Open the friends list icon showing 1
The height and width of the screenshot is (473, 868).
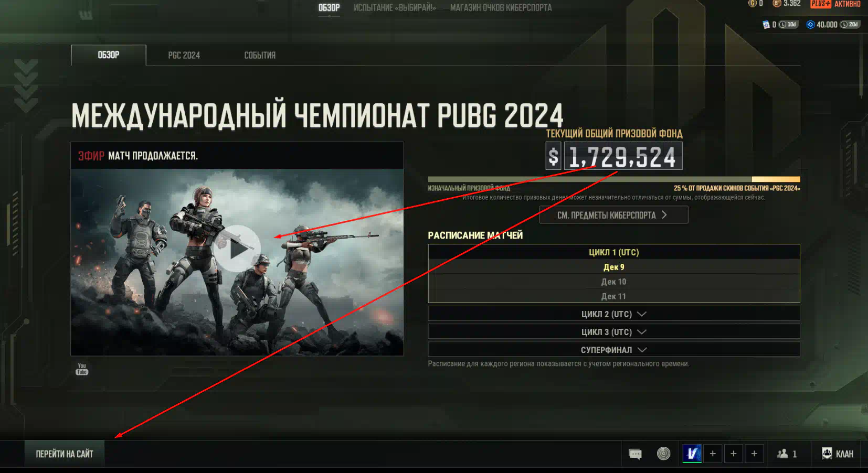point(787,454)
